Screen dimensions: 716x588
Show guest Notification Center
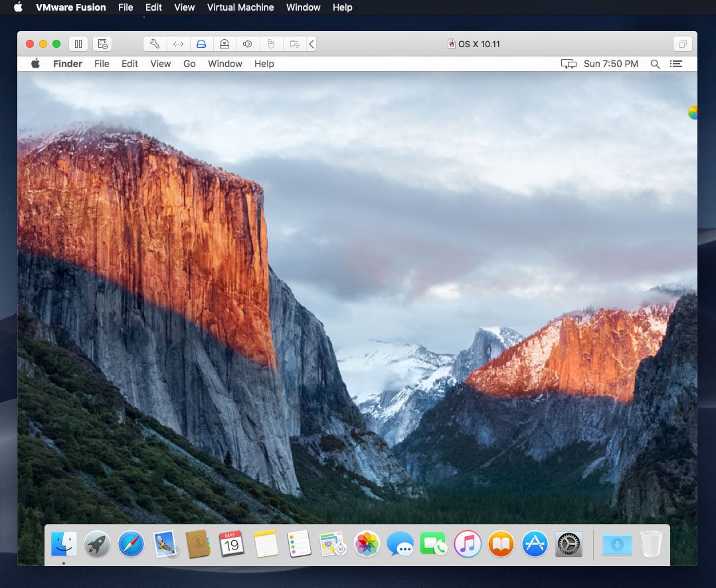(676, 64)
